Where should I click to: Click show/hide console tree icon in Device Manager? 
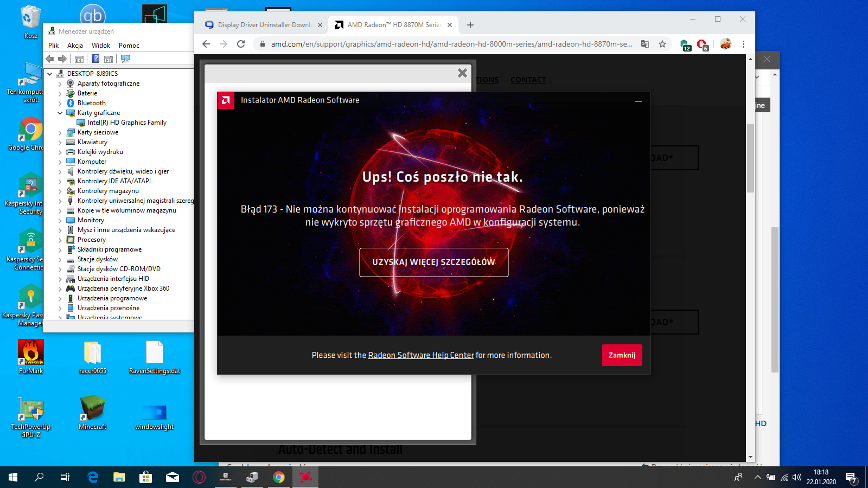click(79, 59)
